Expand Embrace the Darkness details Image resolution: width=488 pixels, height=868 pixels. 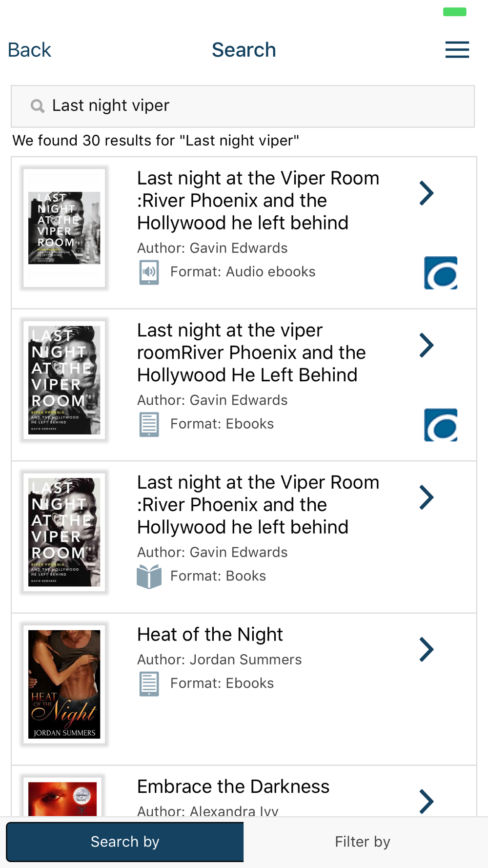coord(427,801)
